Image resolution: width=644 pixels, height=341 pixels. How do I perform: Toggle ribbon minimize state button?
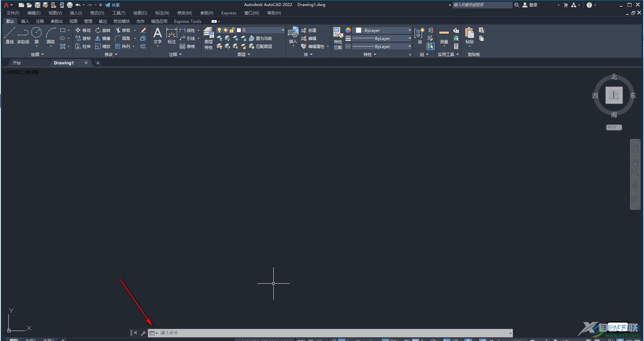(x=214, y=21)
